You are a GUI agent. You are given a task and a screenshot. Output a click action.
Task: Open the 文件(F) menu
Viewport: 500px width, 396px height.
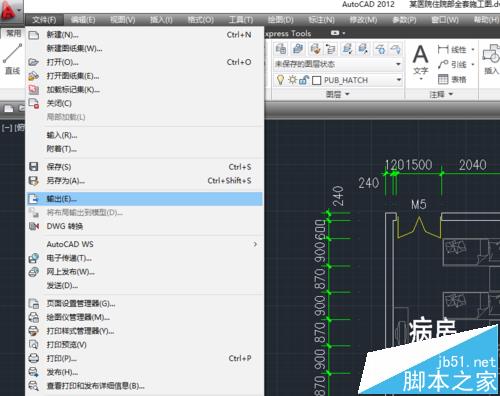click(x=44, y=20)
